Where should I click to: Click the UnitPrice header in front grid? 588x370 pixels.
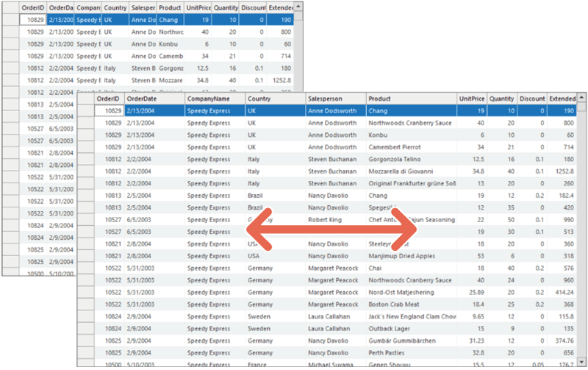point(472,99)
